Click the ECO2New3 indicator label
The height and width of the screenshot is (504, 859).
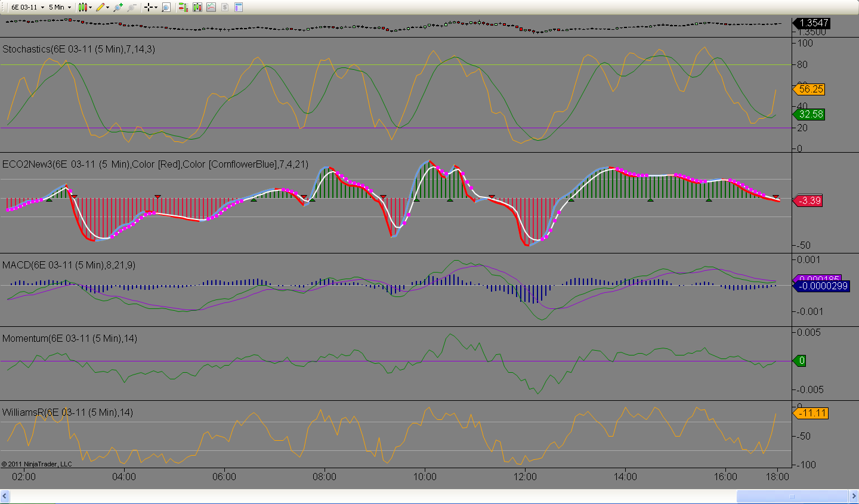155,164
